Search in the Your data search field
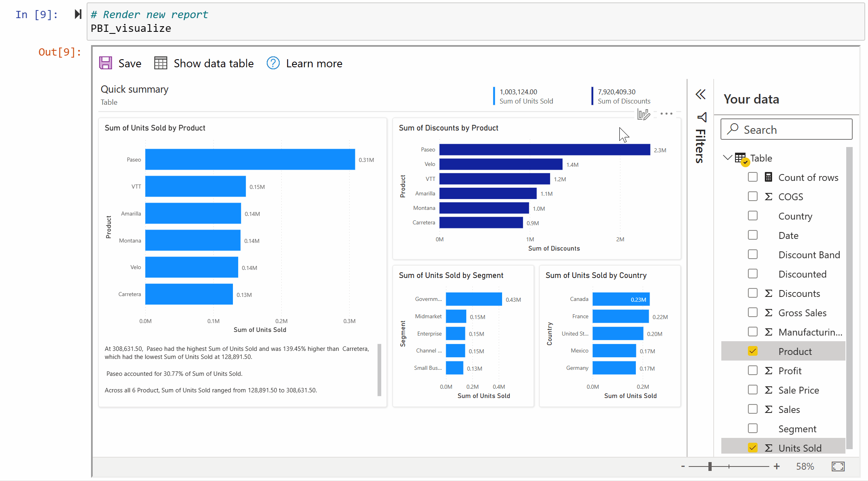This screenshot has width=868, height=481. [x=786, y=129]
